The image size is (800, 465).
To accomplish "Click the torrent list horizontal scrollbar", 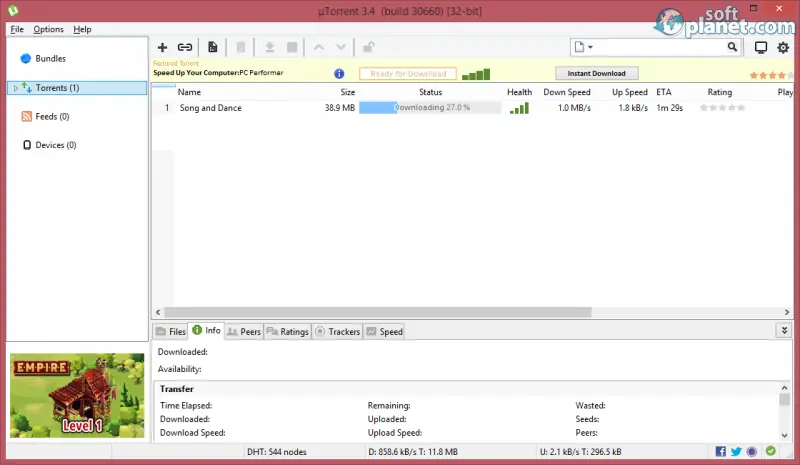I will [x=378, y=312].
